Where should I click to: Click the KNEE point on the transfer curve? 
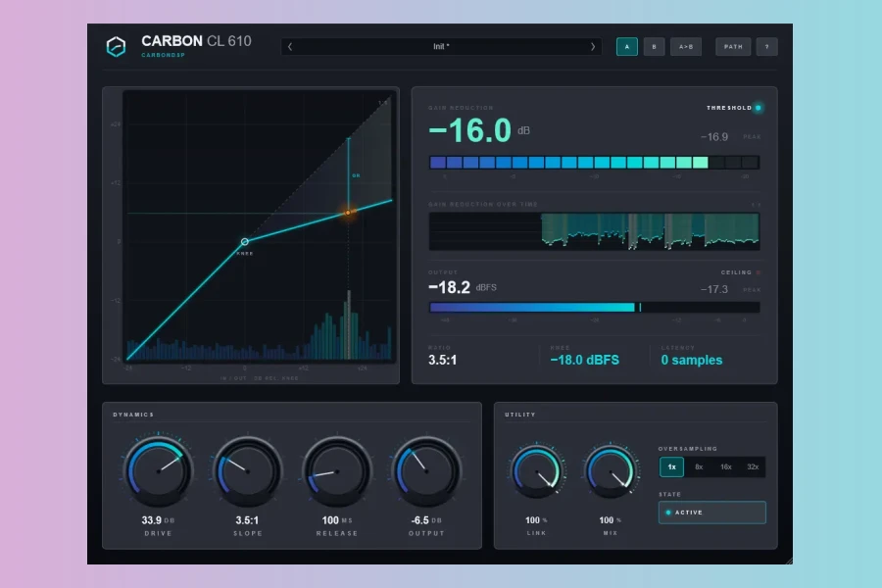245,241
